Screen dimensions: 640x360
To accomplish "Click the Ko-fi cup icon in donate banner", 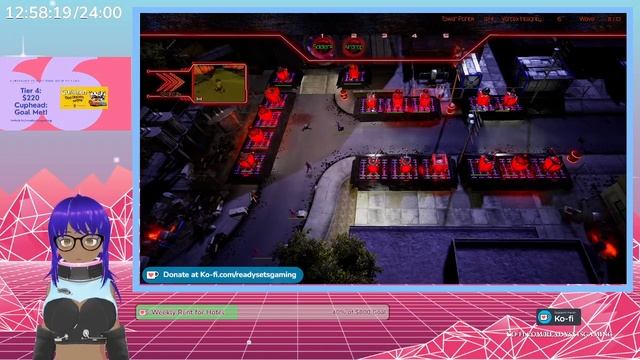I will click(x=152, y=275).
